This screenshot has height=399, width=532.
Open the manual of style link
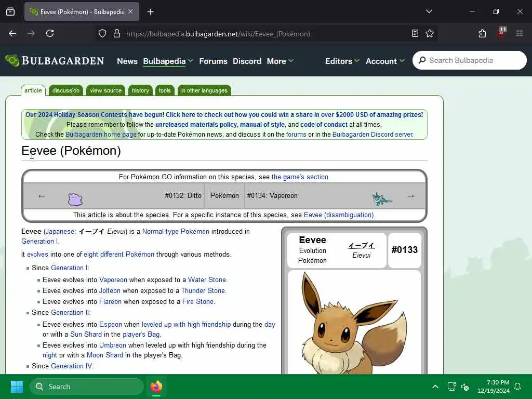262,125
